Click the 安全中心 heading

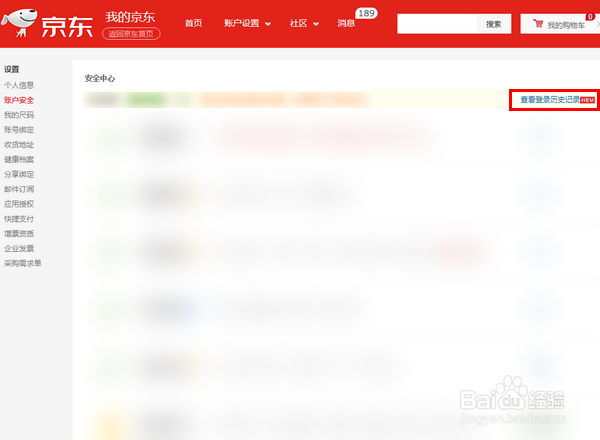[100, 78]
